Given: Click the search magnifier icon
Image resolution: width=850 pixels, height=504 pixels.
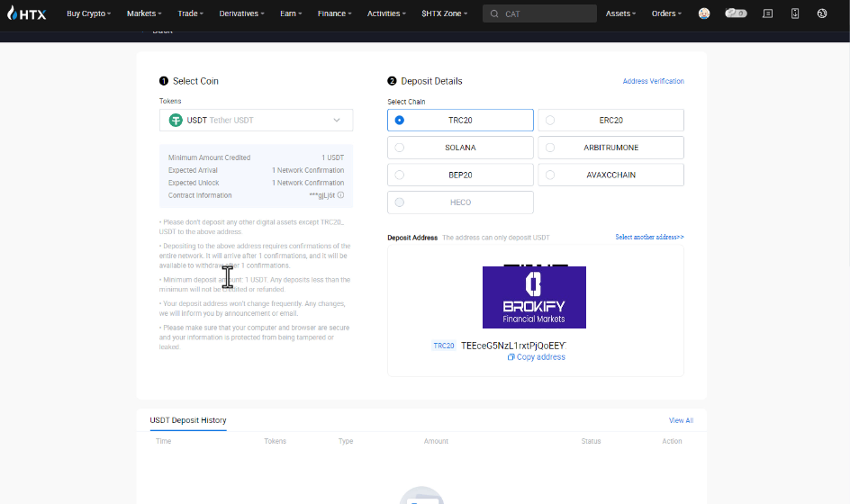Looking at the screenshot, I should pyautogui.click(x=493, y=13).
